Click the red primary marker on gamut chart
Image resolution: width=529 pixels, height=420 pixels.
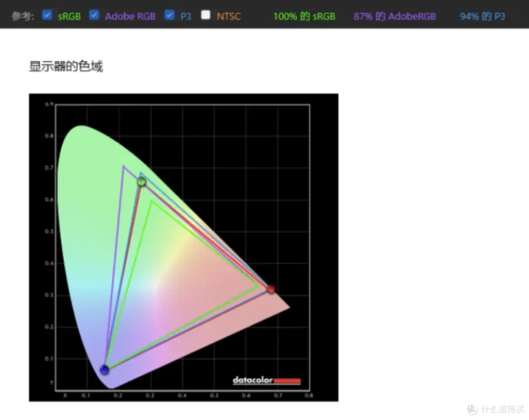coord(271,289)
